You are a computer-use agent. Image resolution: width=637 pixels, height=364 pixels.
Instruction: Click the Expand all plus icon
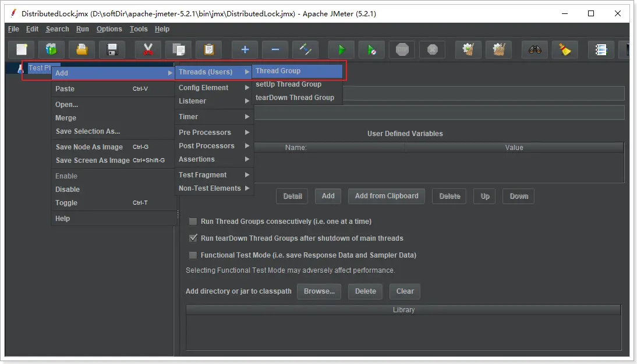pos(245,49)
